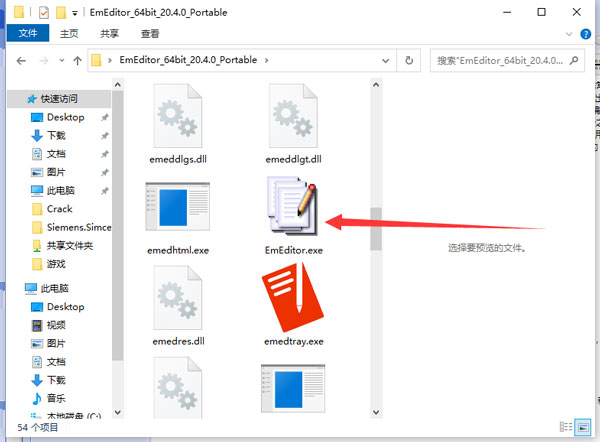Viewport: 600px width, 442px height.
Task: Unpin 下载 using its pin icon
Action: coord(104,136)
